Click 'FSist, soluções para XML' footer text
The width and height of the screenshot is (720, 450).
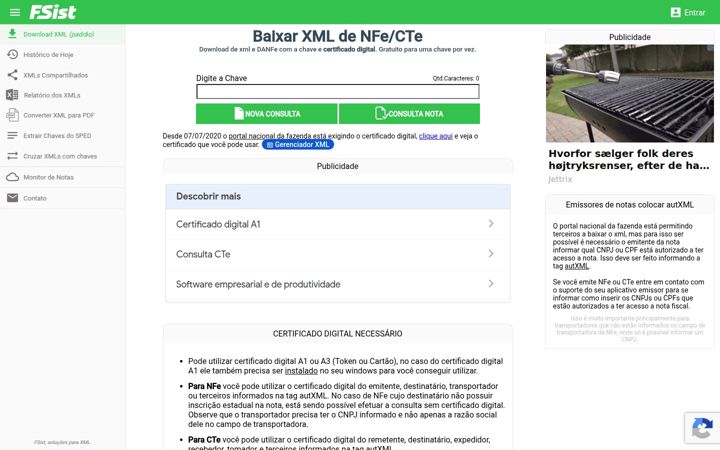click(62, 442)
